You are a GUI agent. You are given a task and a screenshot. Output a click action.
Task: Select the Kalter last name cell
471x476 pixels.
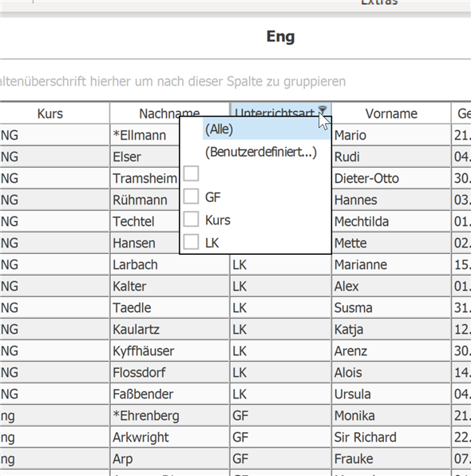169,286
